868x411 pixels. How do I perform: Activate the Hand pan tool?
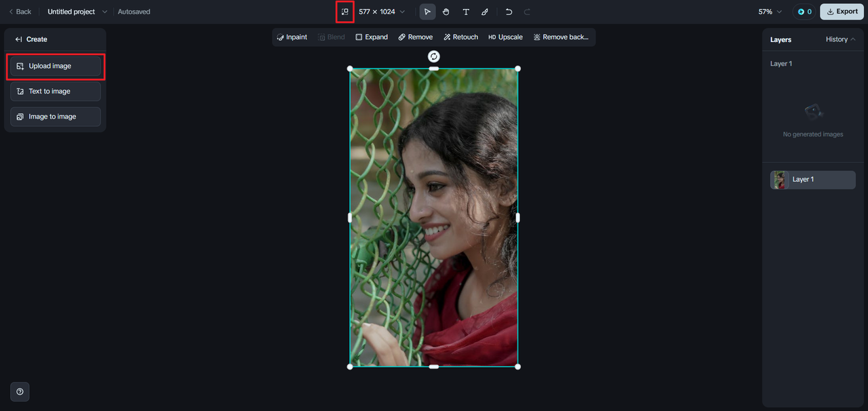coord(446,12)
